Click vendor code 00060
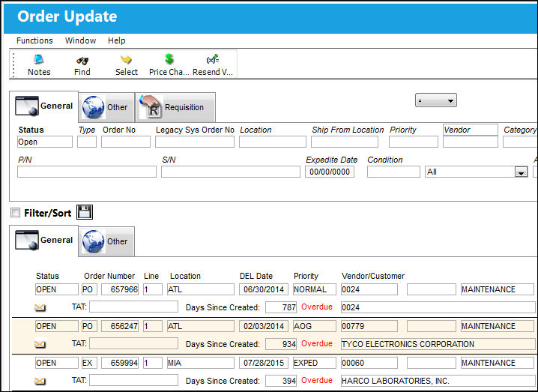 369,363
